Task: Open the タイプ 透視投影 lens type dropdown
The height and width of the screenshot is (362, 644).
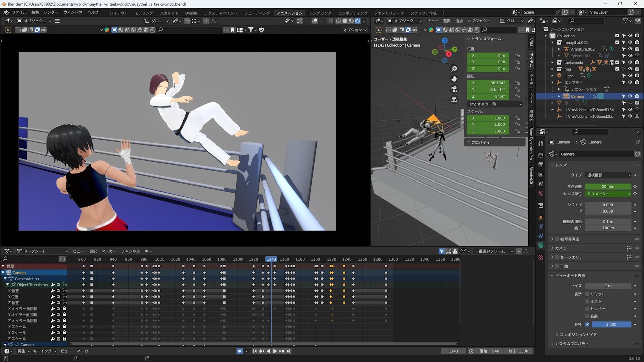Action: click(x=608, y=175)
